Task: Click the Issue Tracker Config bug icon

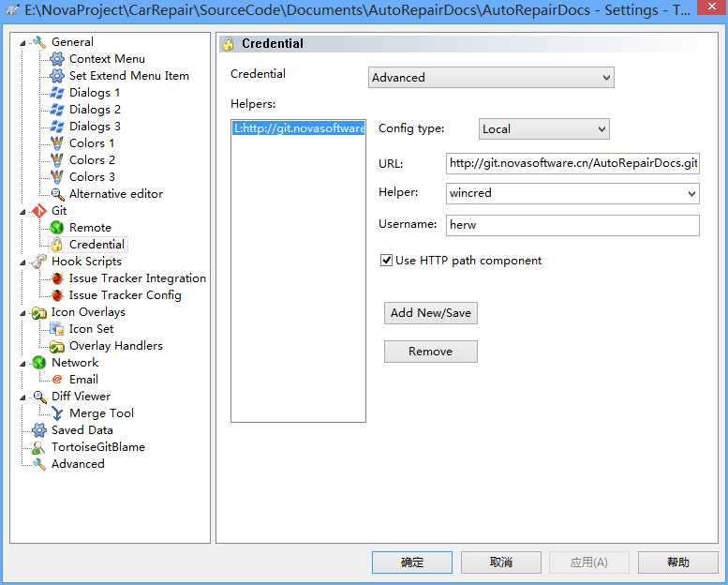Action: 57,295
